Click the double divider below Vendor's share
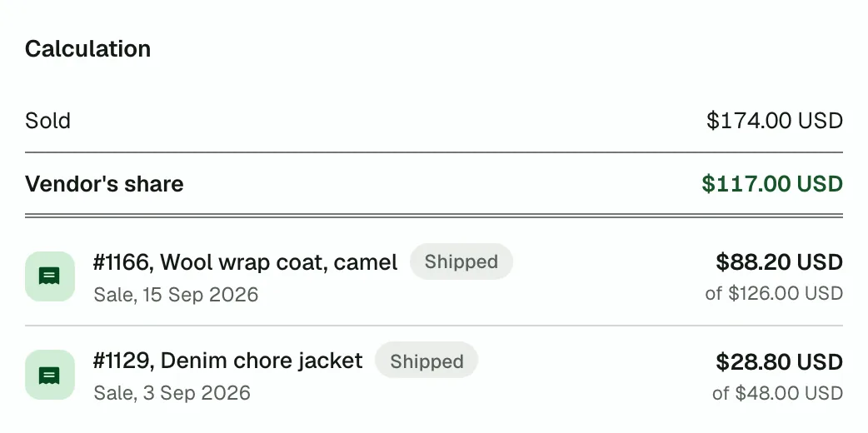This screenshot has height=433, width=868. coord(434,216)
